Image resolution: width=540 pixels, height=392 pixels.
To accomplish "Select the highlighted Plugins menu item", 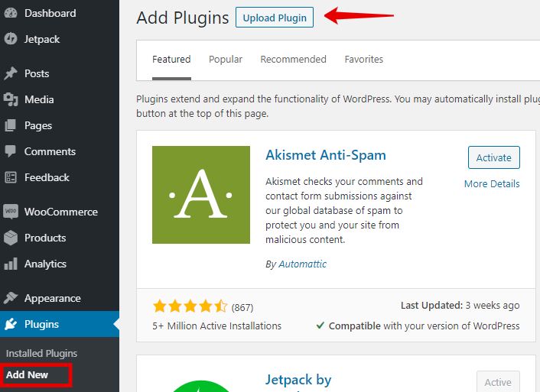I will pyautogui.click(x=60, y=324).
